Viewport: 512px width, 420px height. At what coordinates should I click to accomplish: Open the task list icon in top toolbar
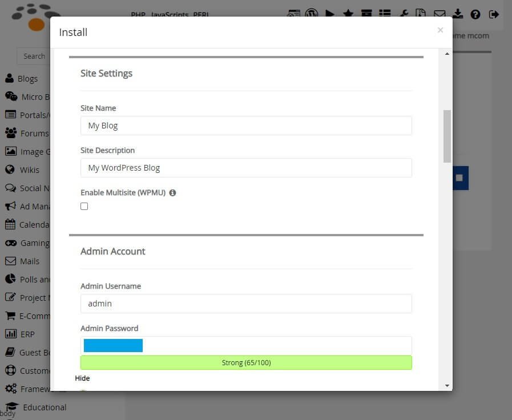point(385,14)
